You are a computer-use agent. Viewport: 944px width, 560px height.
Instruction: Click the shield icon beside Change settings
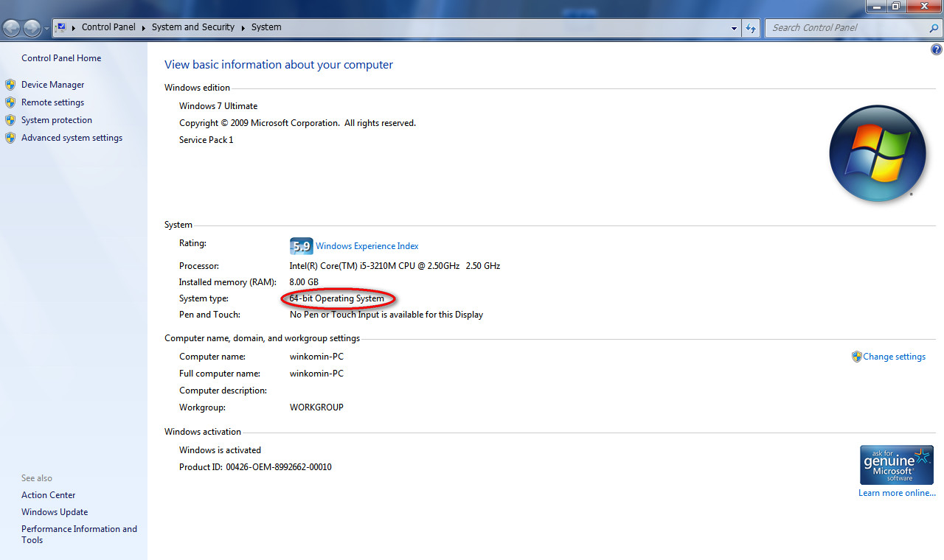click(x=856, y=357)
